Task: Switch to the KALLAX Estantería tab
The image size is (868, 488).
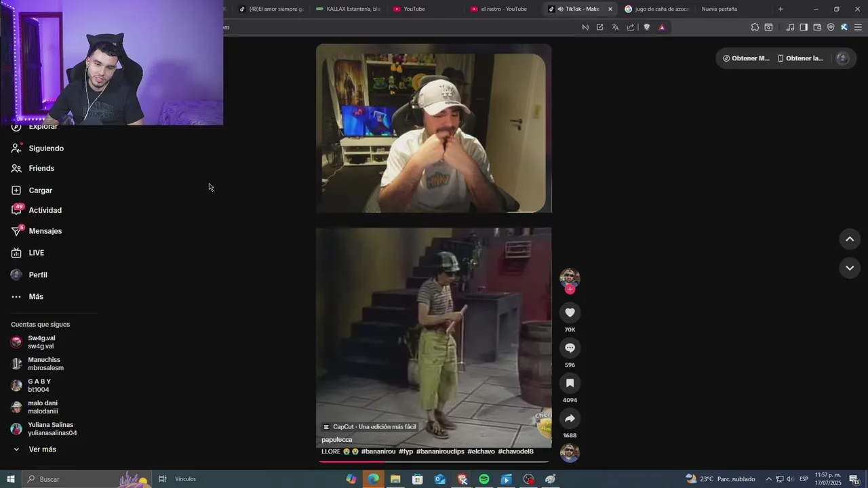Action: 349,9
